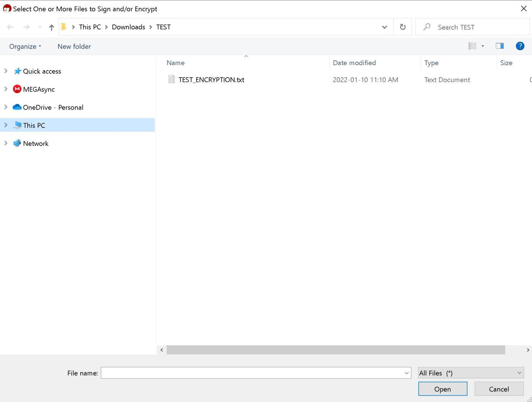Expand the This PC tree node

(x=6, y=125)
